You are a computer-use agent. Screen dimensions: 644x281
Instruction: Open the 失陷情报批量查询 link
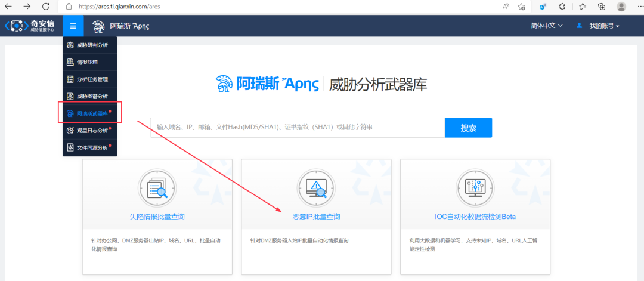157,217
